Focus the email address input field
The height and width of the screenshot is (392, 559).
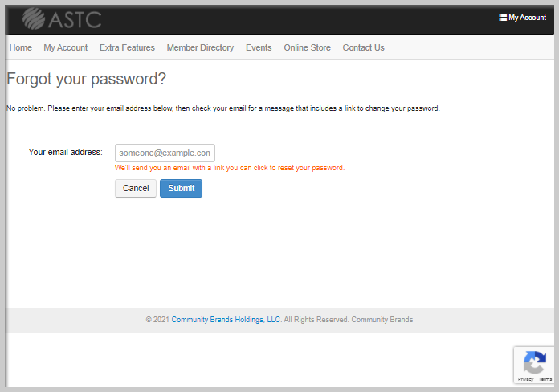[165, 153]
